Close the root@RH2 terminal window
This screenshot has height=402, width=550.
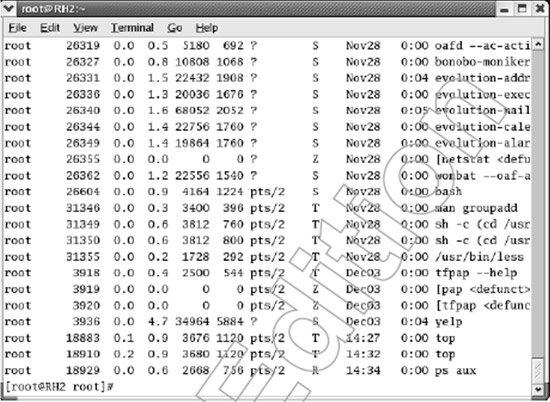(540, 9)
